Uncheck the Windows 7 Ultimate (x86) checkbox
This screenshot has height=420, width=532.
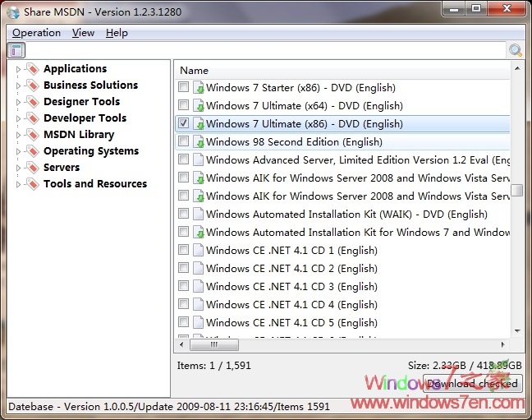pyautogui.click(x=184, y=123)
